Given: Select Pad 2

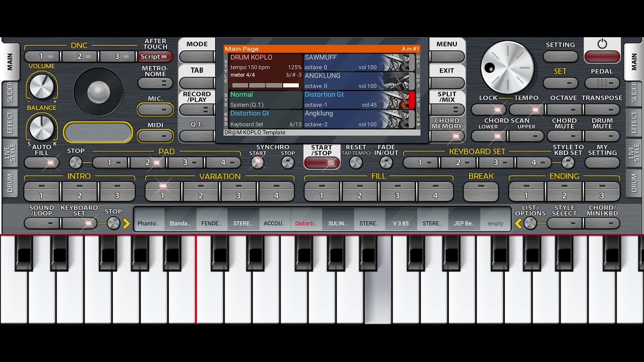Looking at the screenshot, I should coord(148,162).
